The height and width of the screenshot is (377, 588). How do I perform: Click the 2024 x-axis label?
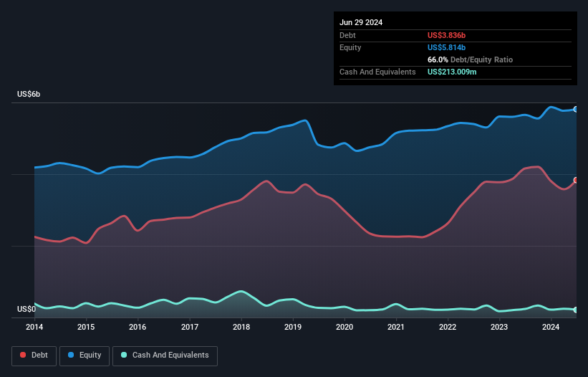coord(551,327)
